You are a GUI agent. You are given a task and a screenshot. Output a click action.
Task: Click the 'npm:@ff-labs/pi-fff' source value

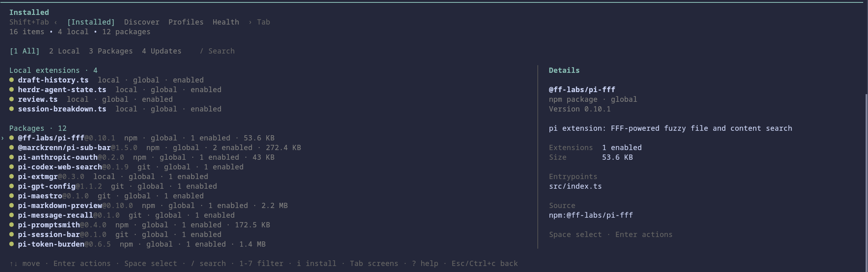[591, 215]
